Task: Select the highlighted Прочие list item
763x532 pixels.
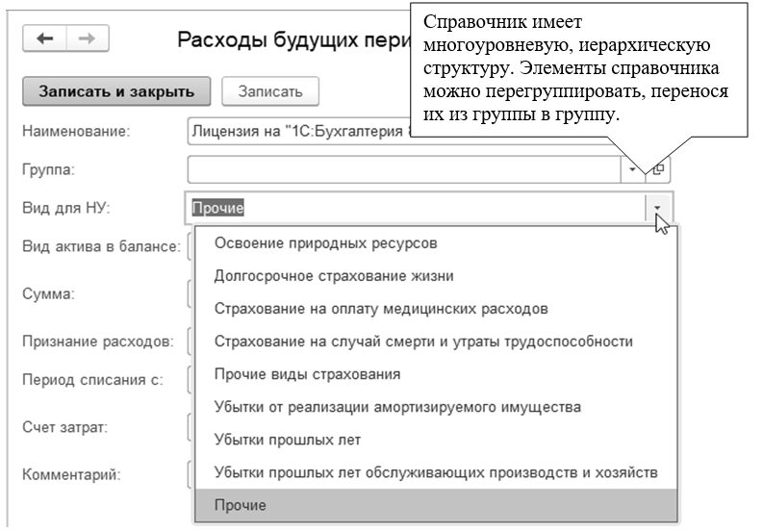Action: coord(436,505)
